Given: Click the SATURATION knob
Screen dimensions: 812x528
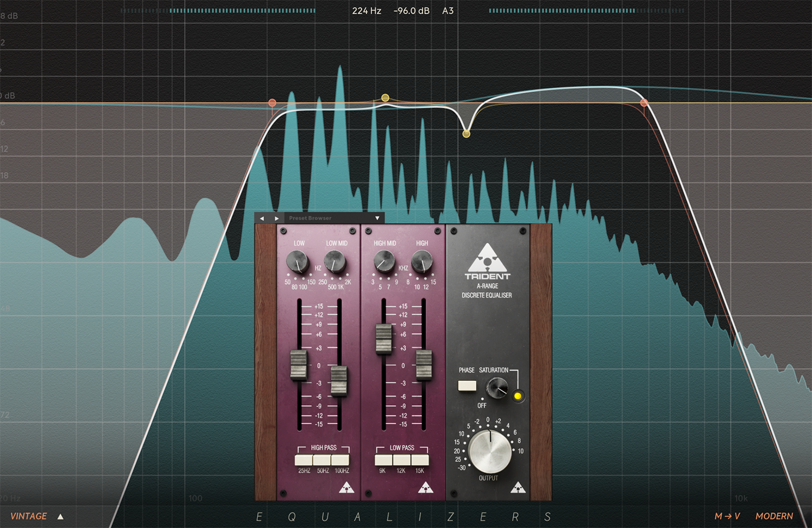Looking at the screenshot, I should pyautogui.click(x=497, y=387).
